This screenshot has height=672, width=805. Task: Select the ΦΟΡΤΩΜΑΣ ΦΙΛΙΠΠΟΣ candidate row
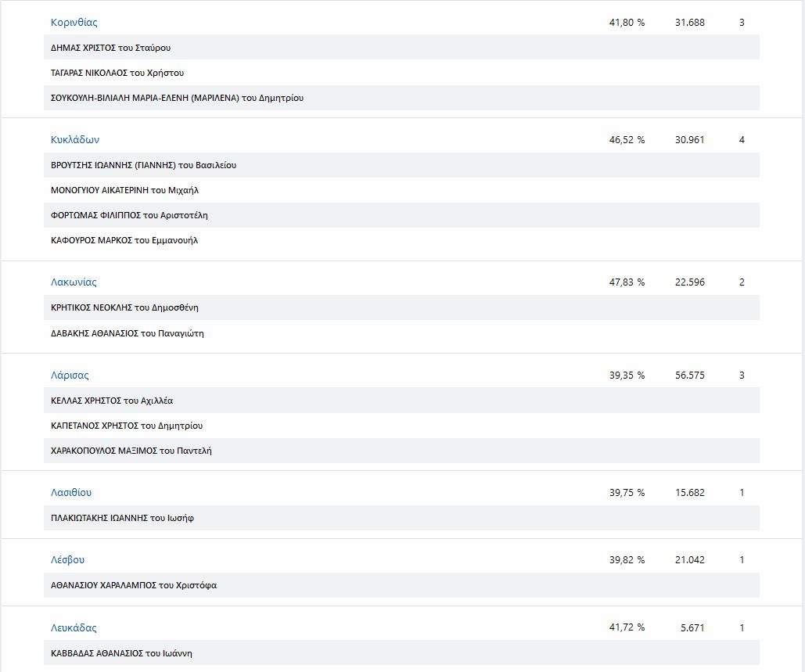(x=129, y=215)
